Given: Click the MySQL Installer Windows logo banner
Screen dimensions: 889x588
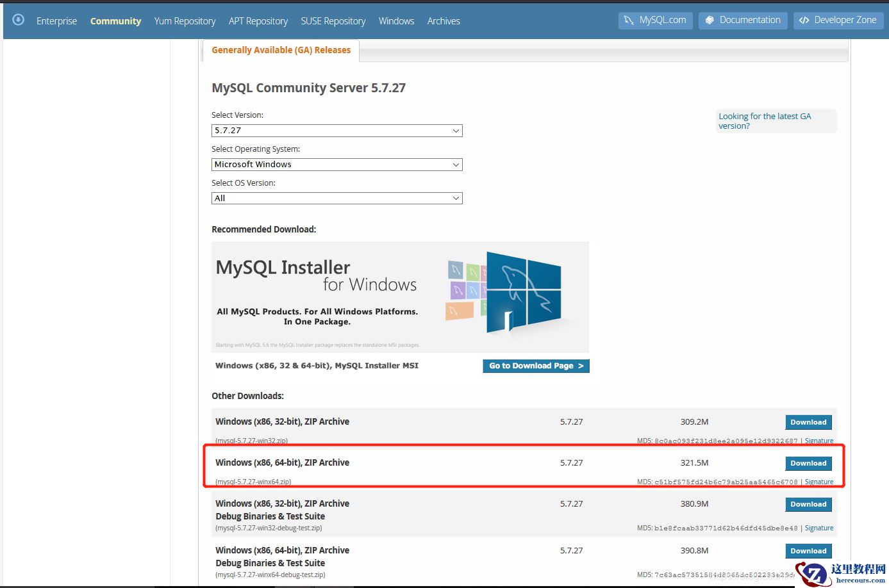Looking at the screenshot, I should pos(400,297).
